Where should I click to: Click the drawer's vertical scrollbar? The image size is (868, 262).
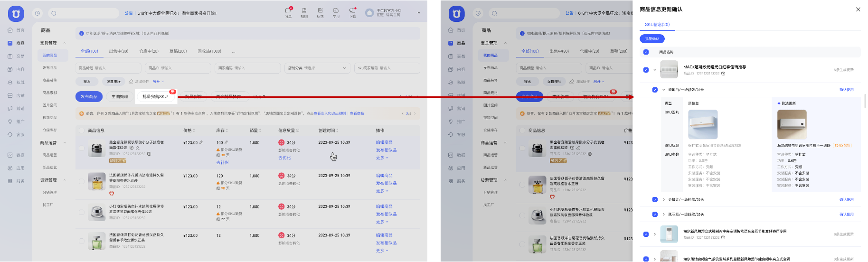coord(865,101)
